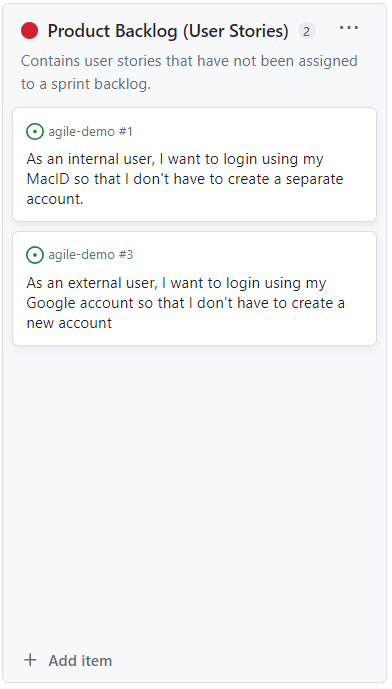Click the agile-demo #3 repository label
The width and height of the screenshot is (392, 689).
tap(91, 255)
